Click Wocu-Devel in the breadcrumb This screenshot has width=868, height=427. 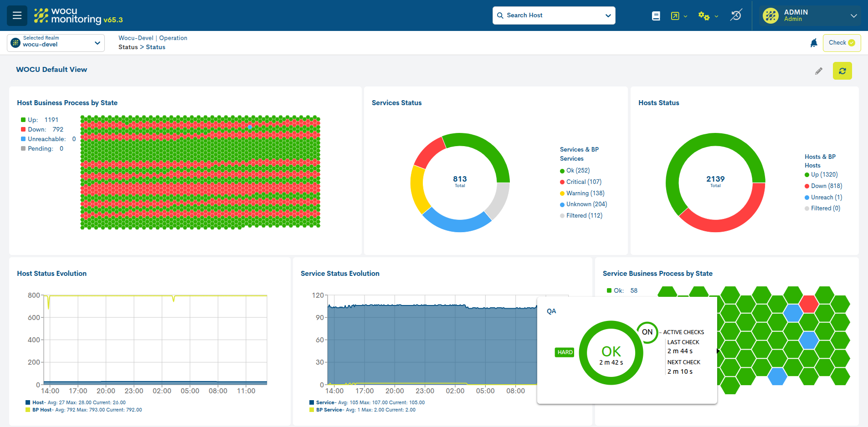pyautogui.click(x=136, y=38)
